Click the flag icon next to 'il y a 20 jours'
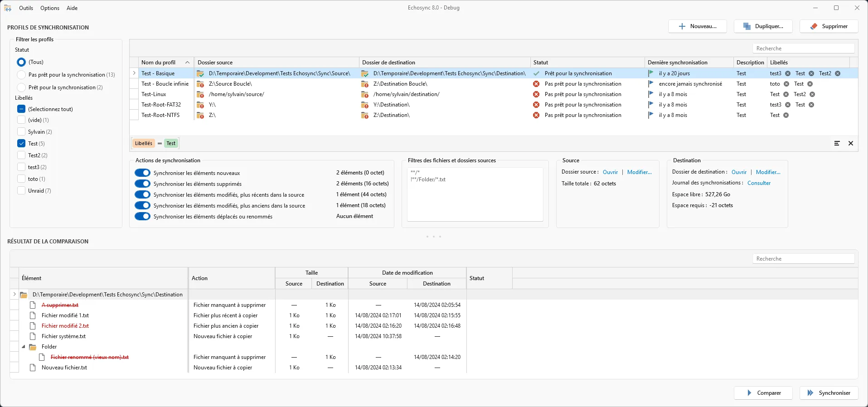This screenshot has width=868, height=407. [651, 73]
